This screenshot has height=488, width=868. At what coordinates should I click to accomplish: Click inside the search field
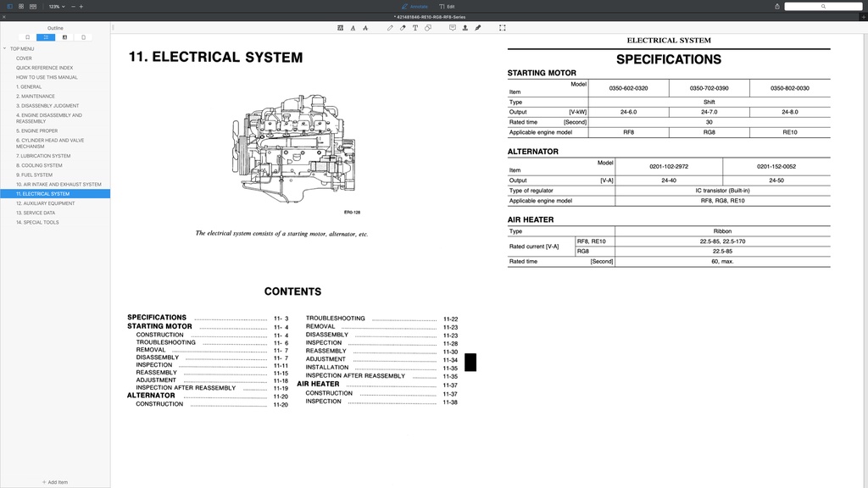click(x=822, y=6)
